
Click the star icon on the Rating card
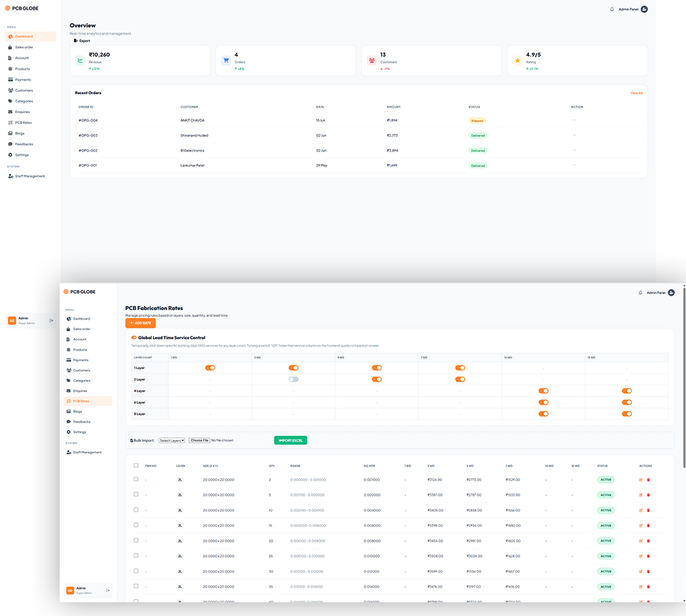tap(517, 60)
